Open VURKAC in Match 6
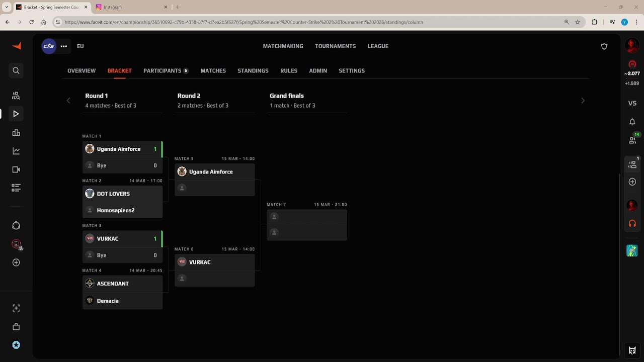644x362 pixels. [x=214, y=262]
